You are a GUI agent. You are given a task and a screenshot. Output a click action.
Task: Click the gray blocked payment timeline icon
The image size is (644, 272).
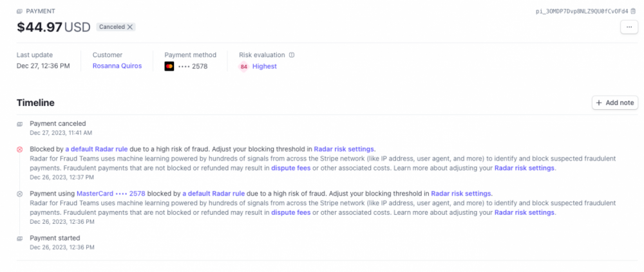click(19, 194)
